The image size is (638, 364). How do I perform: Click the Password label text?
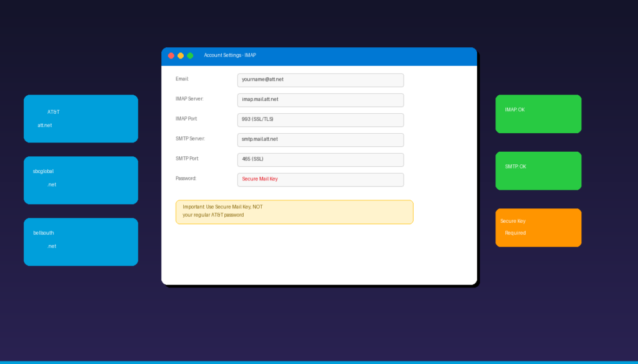186,179
